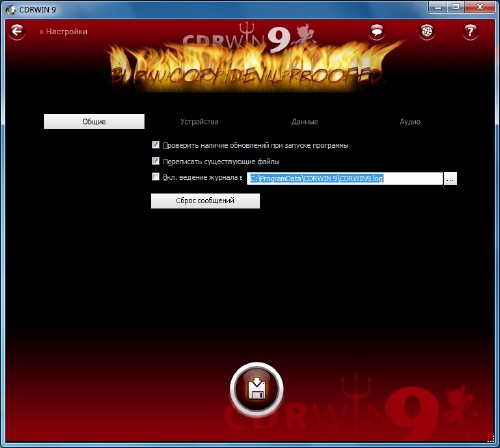Switch to the Данные tab
This screenshot has width=500, height=448.
coord(305,122)
